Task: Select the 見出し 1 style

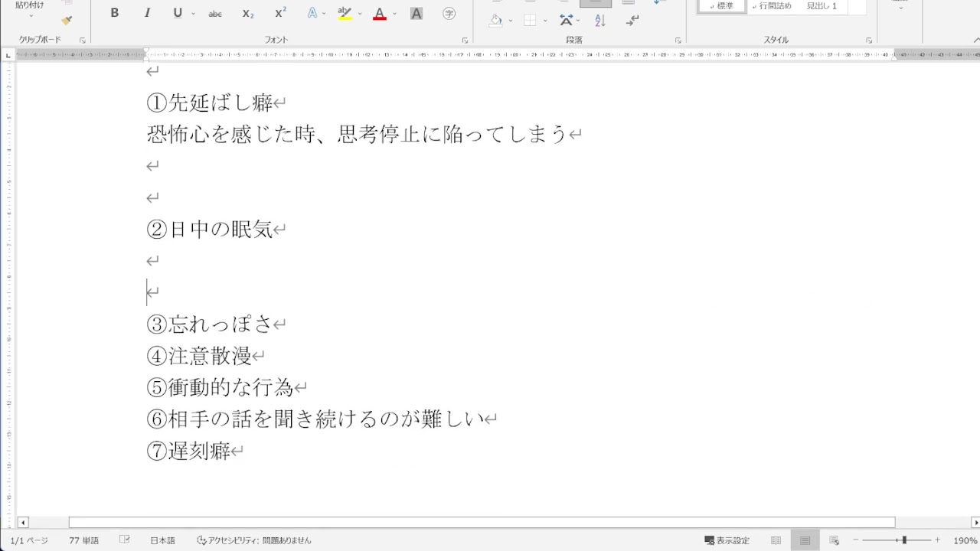Action: click(x=822, y=6)
